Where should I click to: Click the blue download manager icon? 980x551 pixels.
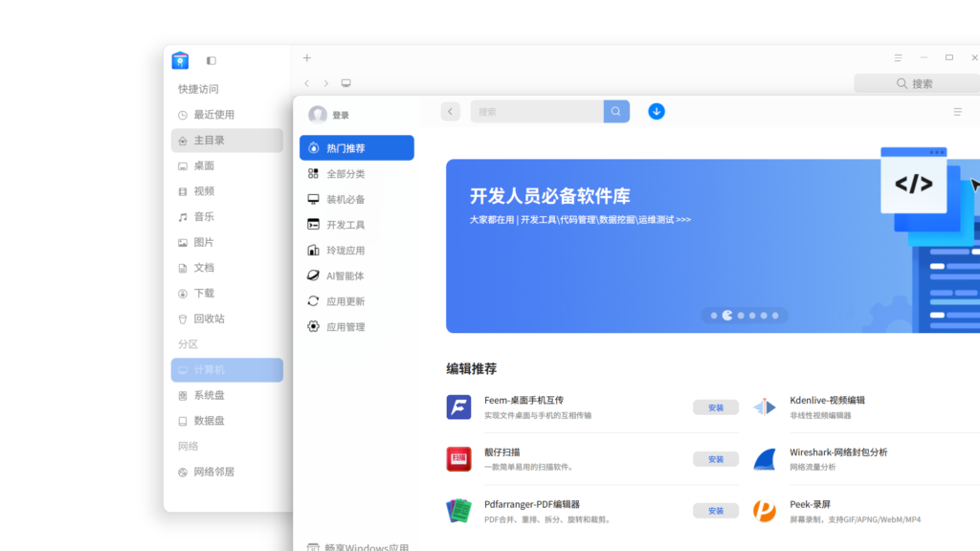(656, 112)
